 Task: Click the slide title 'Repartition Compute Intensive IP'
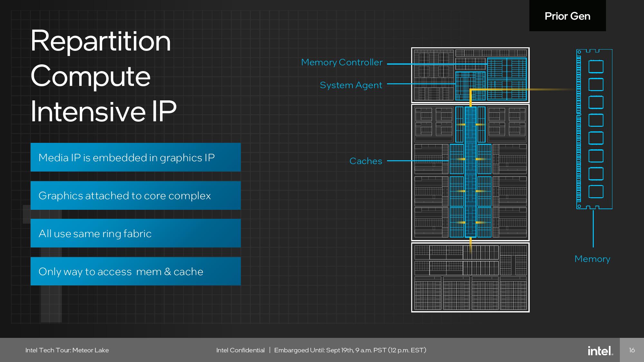[103, 76]
